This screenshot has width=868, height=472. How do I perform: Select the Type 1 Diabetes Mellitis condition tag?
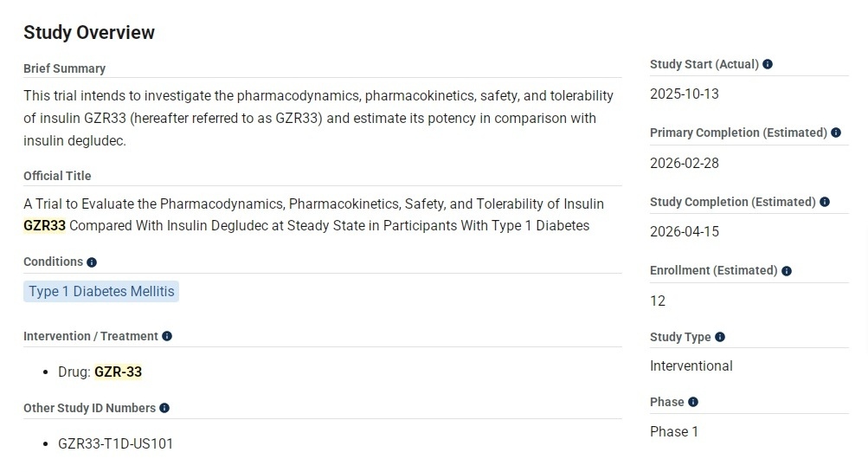(101, 292)
